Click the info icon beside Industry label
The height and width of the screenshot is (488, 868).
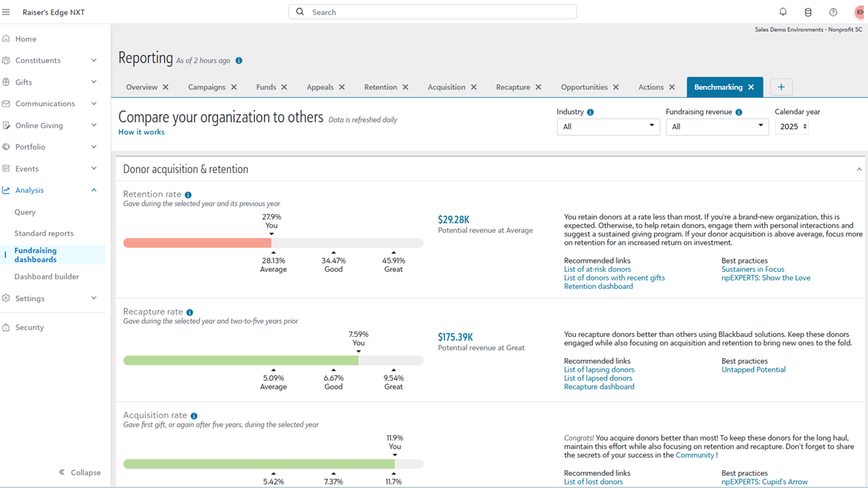tap(590, 113)
